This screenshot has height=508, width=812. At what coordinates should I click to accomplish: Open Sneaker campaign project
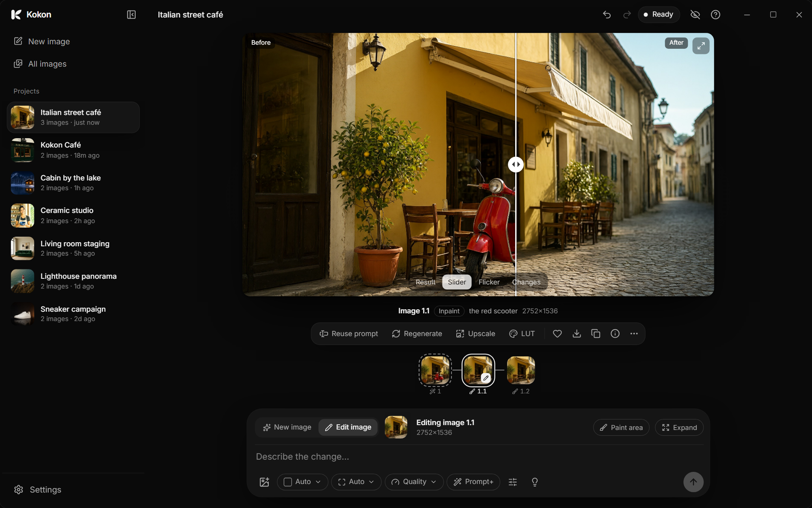pos(73,314)
